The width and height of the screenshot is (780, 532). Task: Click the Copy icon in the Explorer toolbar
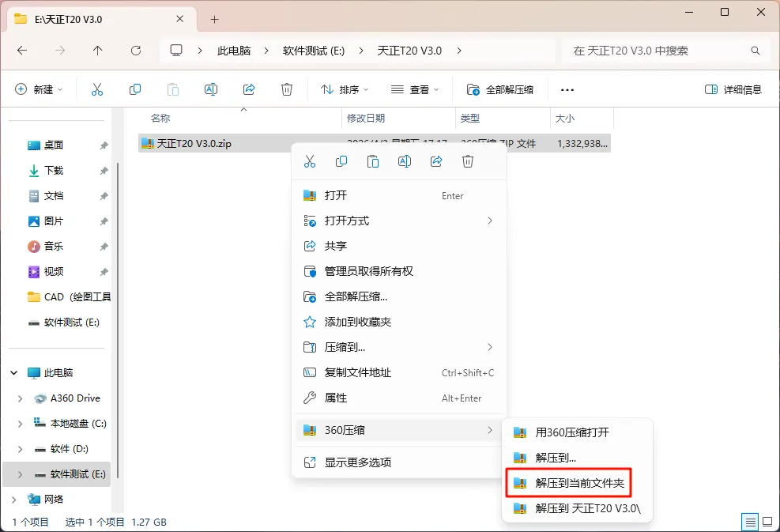tap(135, 89)
